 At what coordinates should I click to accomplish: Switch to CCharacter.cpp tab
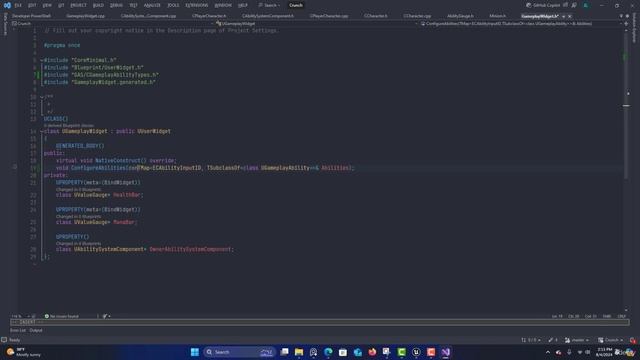(417, 16)
